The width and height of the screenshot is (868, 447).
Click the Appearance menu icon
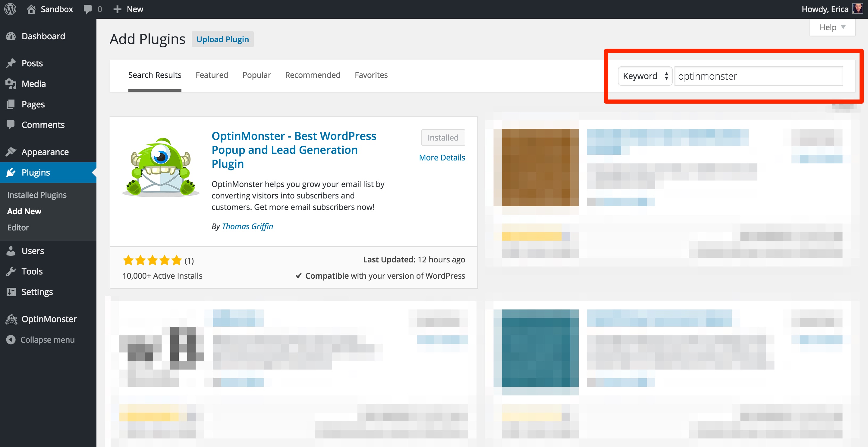pyautogui.click(x=11, y=152)
